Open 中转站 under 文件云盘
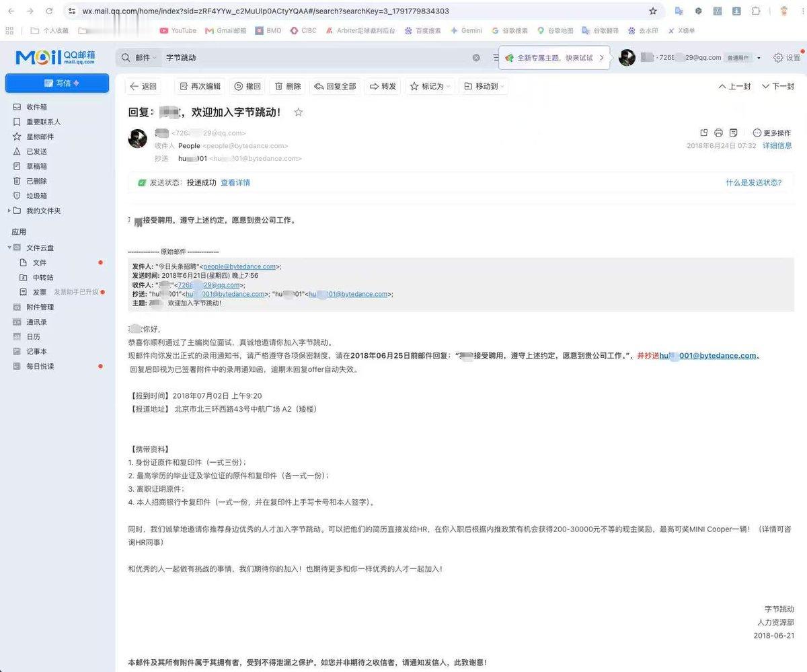This screenshot has height=672, width=807. [43, 277]
